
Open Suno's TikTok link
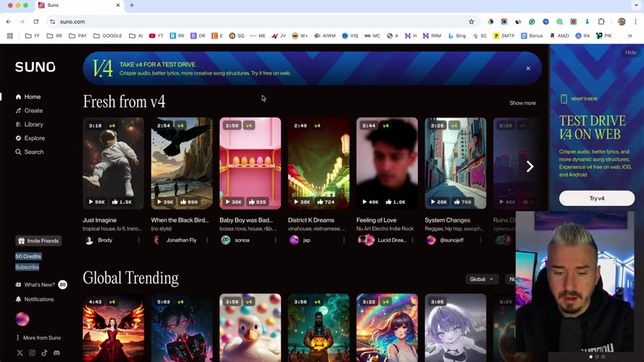[44, 353]
